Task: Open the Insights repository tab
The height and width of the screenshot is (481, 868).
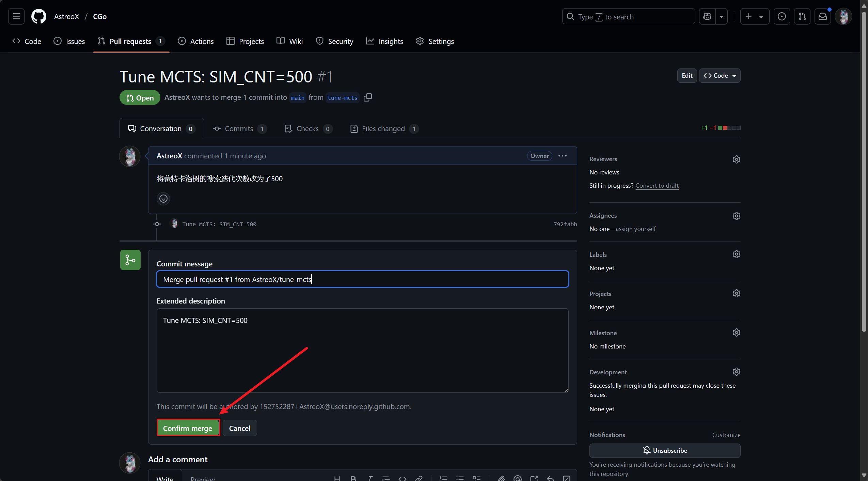Action: 384,41
